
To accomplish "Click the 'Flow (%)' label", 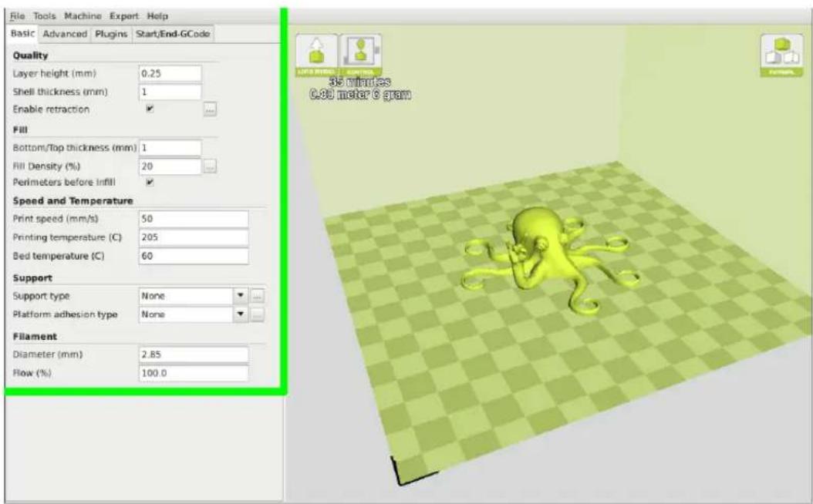I will (x=32, y=373).
